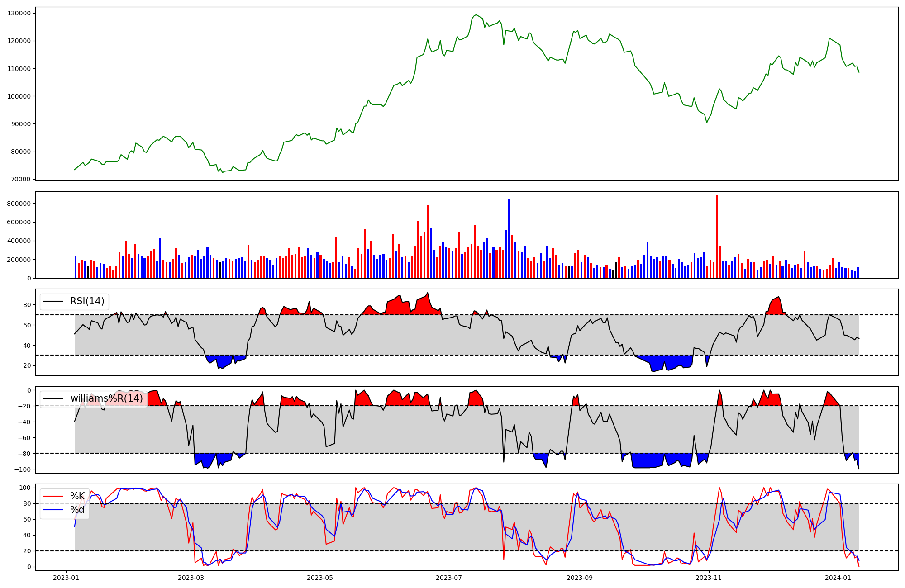The image size is (905, 588).
Task: Click the 70000 price axis label
Action: (20, 179)
